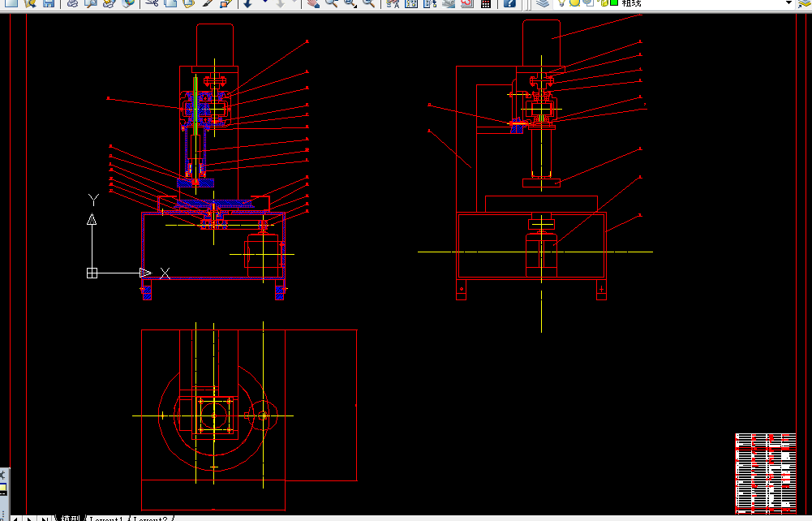This screenshot has width=812, height=521.
Task: Paste from clipboard with the Paste icon
Action: [x=189, y=3]
